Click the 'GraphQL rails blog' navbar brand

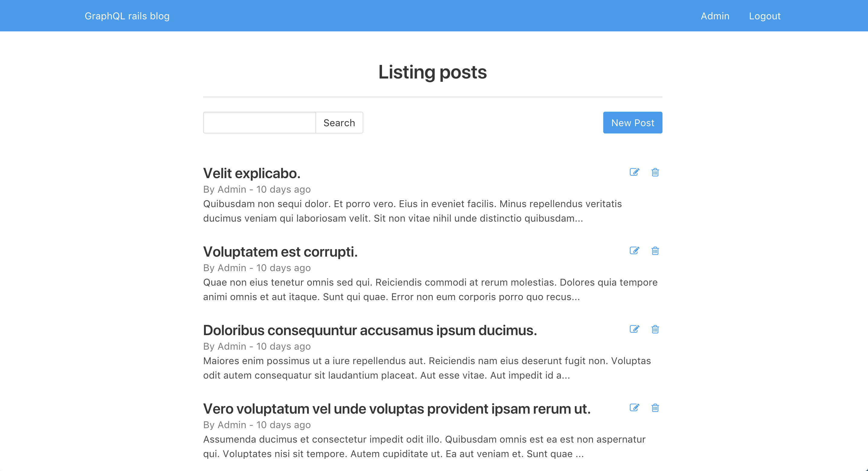(128, 16)
